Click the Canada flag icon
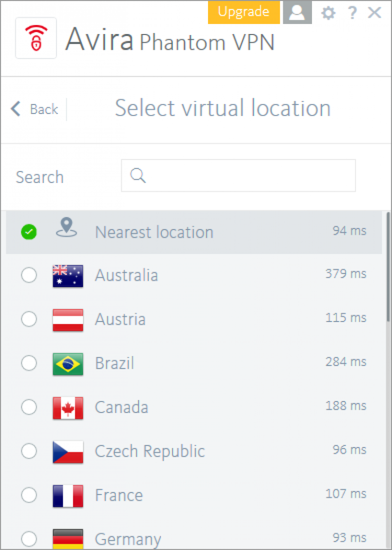Image resolution: width=392 pixels, height=550 pixels. 67,408
